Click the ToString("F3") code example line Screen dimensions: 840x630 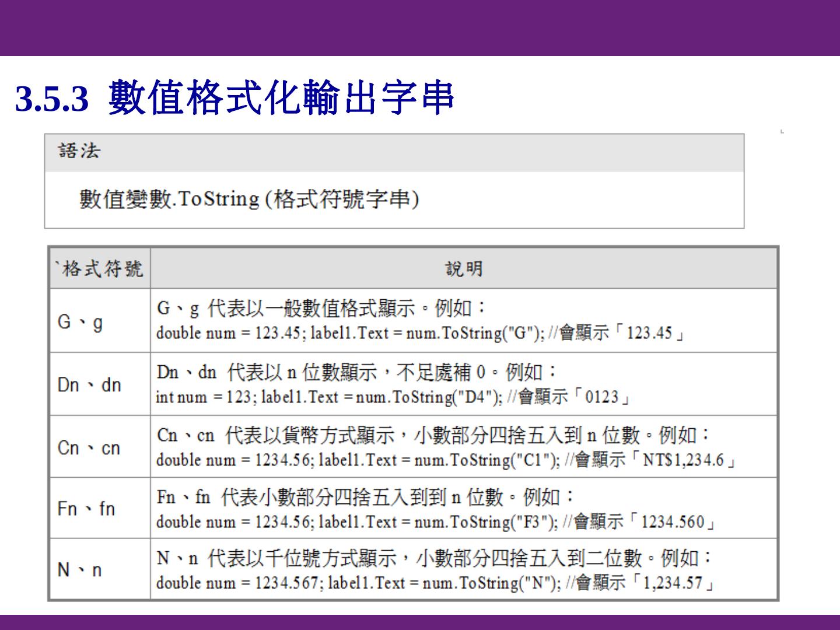pos(435,521)
